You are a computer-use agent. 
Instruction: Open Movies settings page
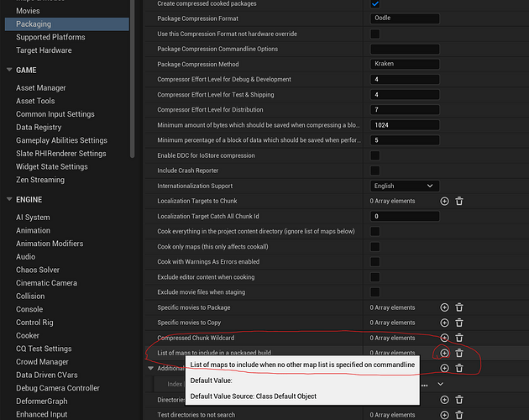28,11
